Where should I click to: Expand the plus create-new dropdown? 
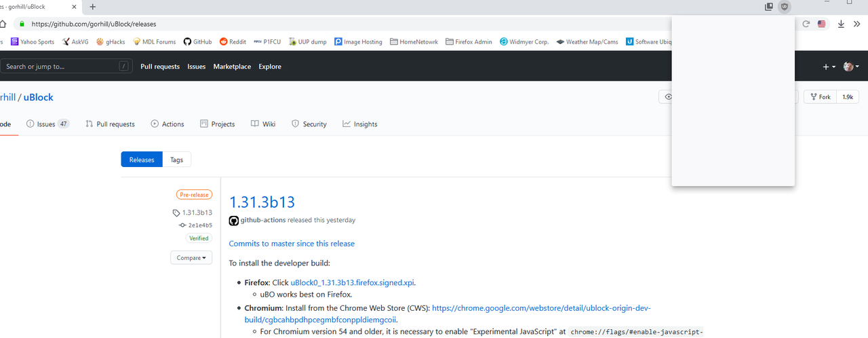pos(829,67)
